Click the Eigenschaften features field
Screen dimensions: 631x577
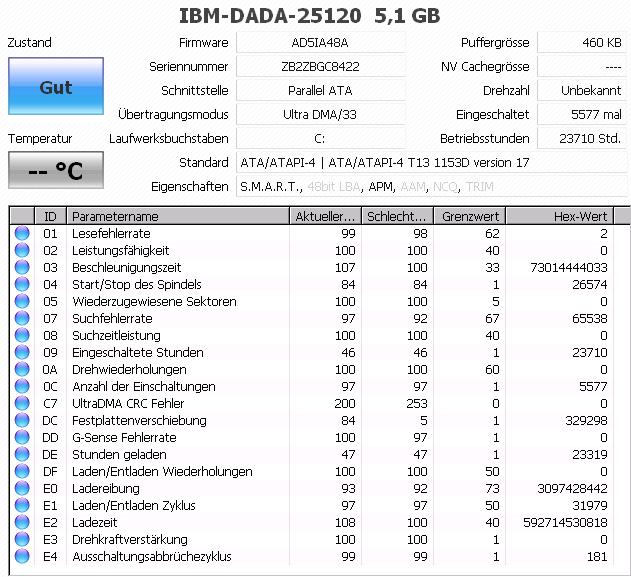[431, 187]
